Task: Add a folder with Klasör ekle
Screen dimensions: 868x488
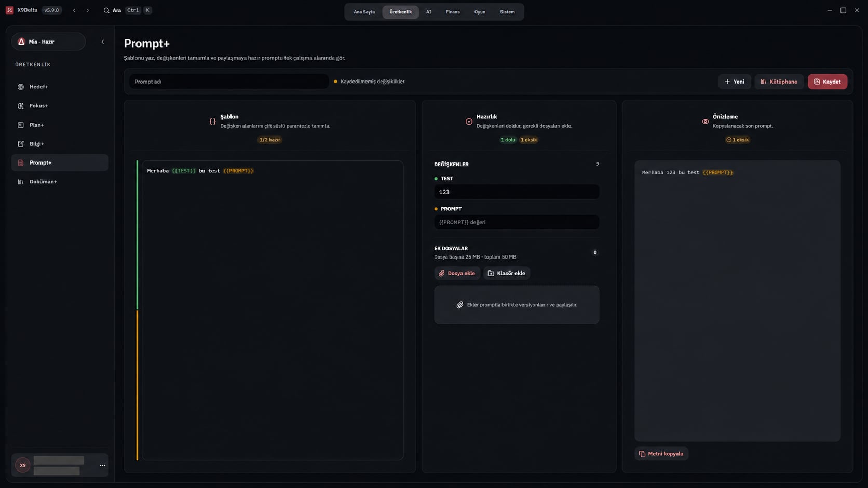Action: (x=507, y=273)
